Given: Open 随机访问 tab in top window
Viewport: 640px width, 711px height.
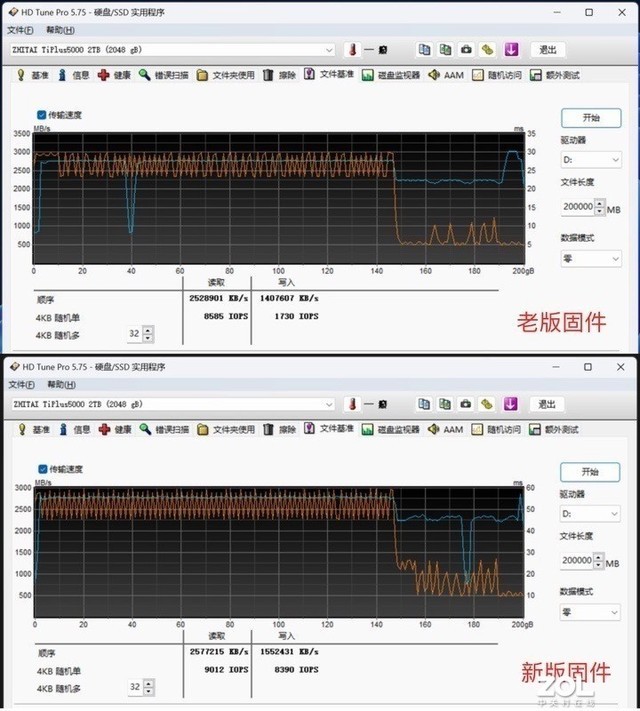Looking at the screenshot, I should tap(497, 75).
